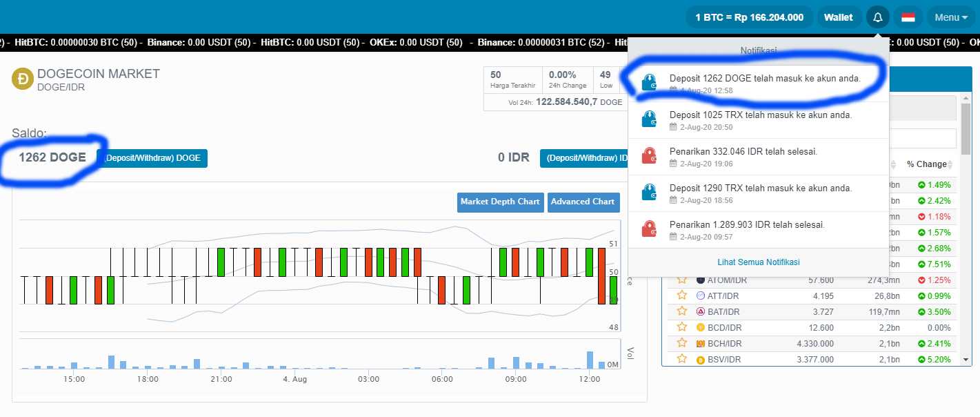Click red icon of 1.289.903 IDR withdrawal
Viewport: 980px width, 417px height.
(x=649, y=229)
